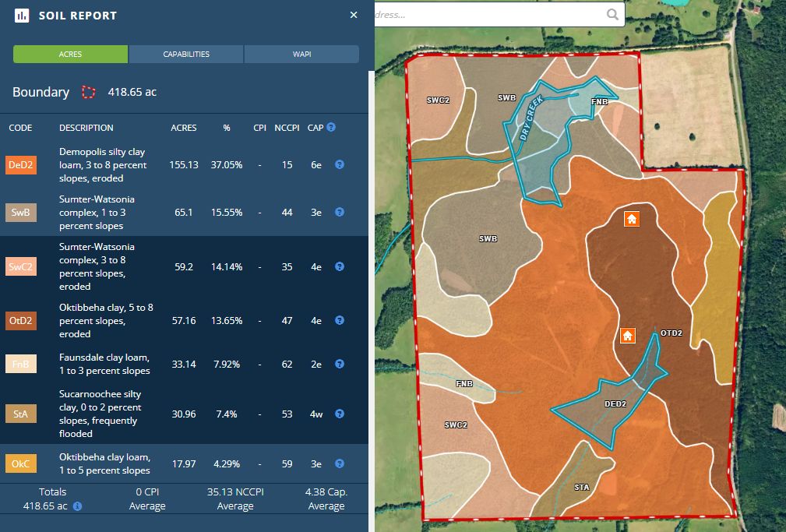Click the red dashed boundary icon beside Boundary
This screenshot has width=786, height=532.
[x=88, y=92]
